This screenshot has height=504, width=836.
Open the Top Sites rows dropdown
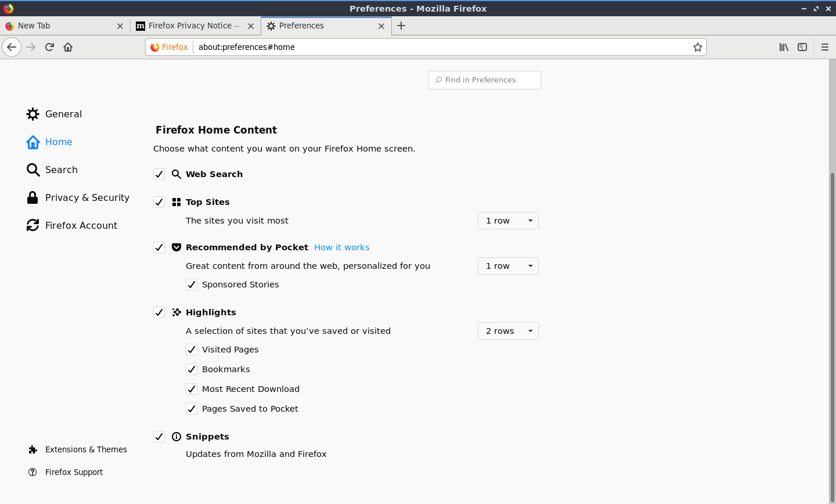(508, 221)
